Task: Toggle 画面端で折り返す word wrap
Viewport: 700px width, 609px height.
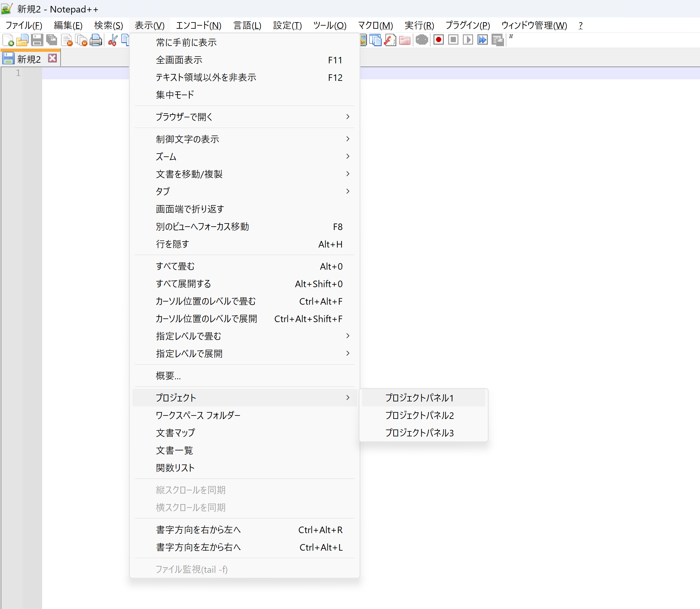Action: tap(190, 209)
